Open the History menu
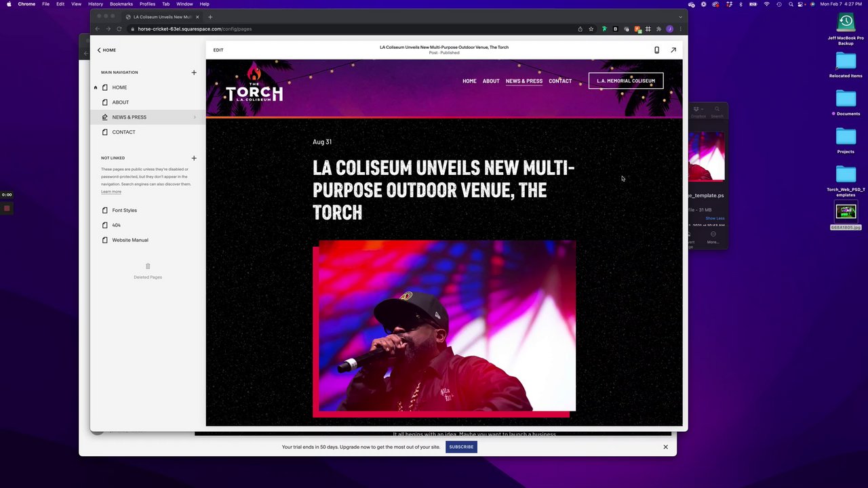 point(96,4)
